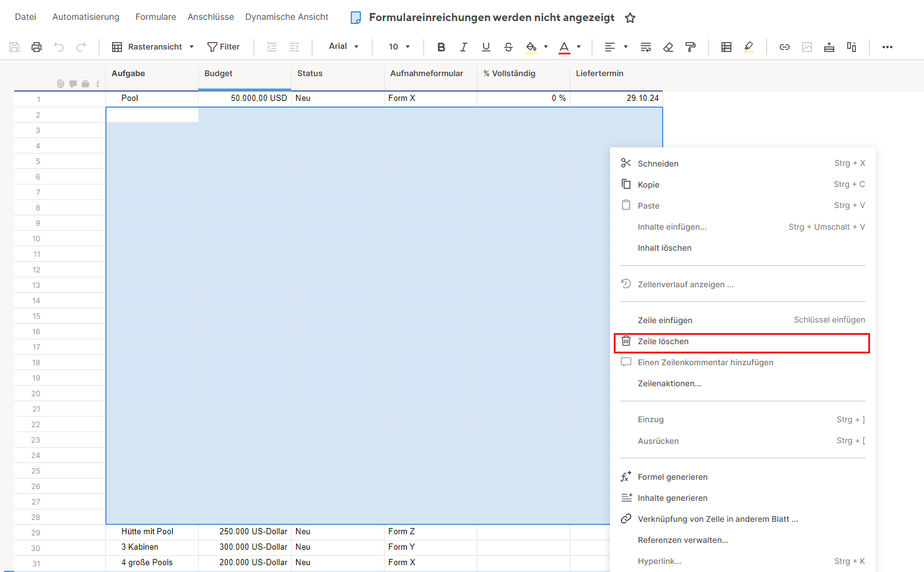The height and width of the screenshot is (572, 924).
Task: Open Zeilenaktionen... submenu
Action: coord(743,383)
